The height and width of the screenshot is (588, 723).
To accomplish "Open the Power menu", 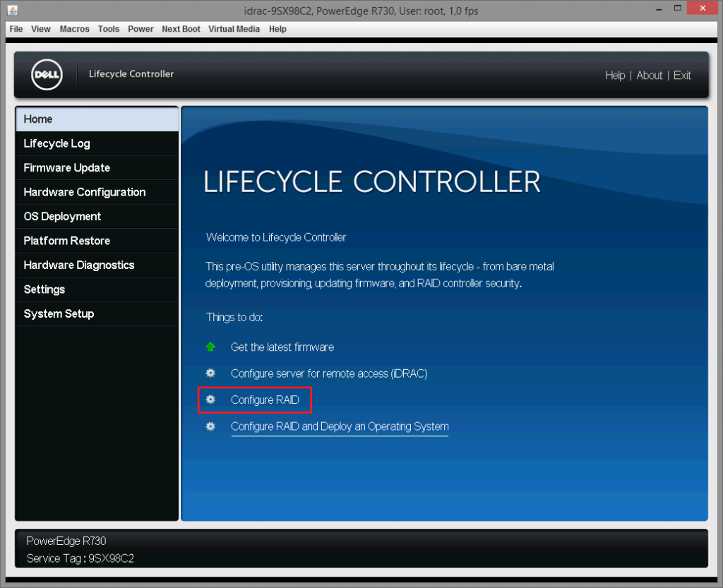I will pos(141,29).
